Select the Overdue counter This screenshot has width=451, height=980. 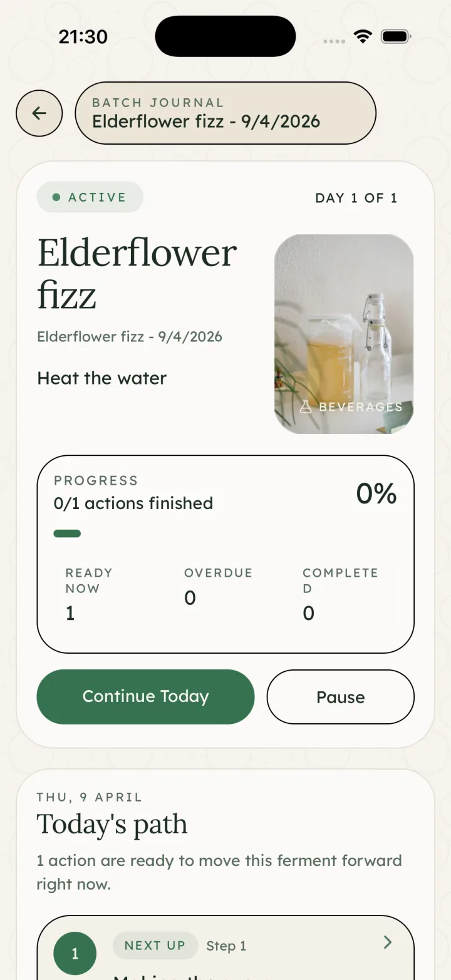(218, 587)
